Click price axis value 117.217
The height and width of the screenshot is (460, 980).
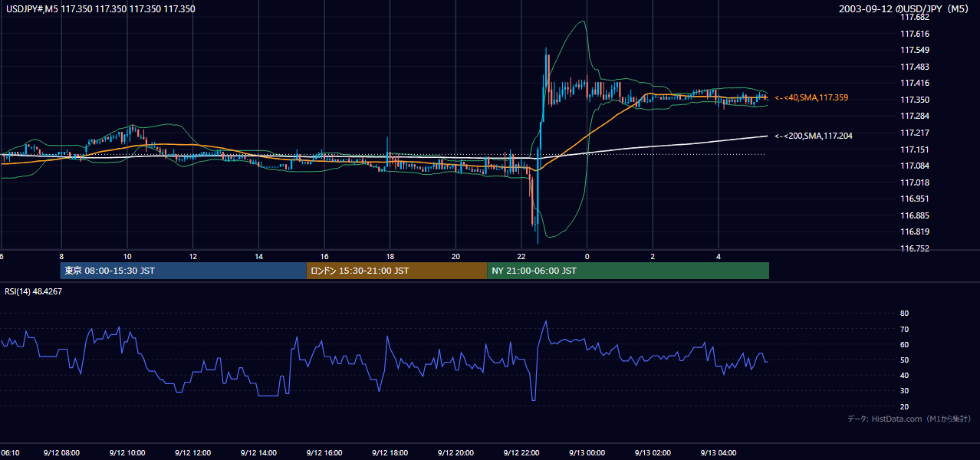(x=914, y=133)
